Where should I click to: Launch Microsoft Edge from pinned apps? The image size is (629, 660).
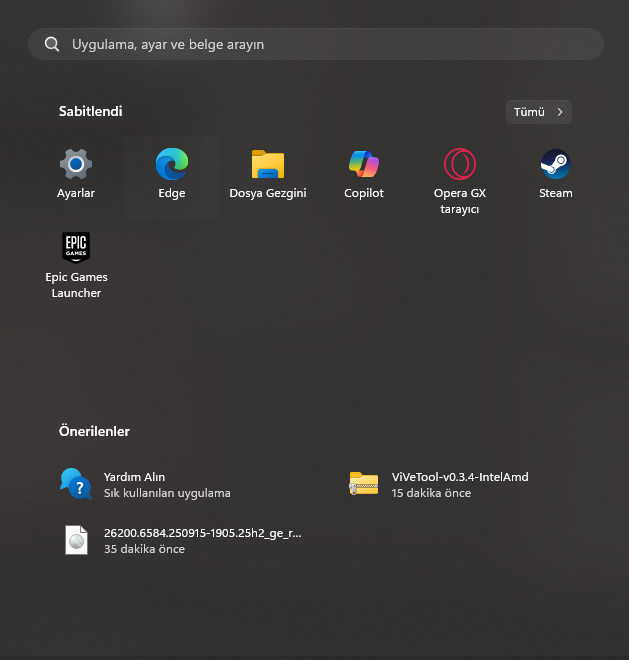click(172, 164)
